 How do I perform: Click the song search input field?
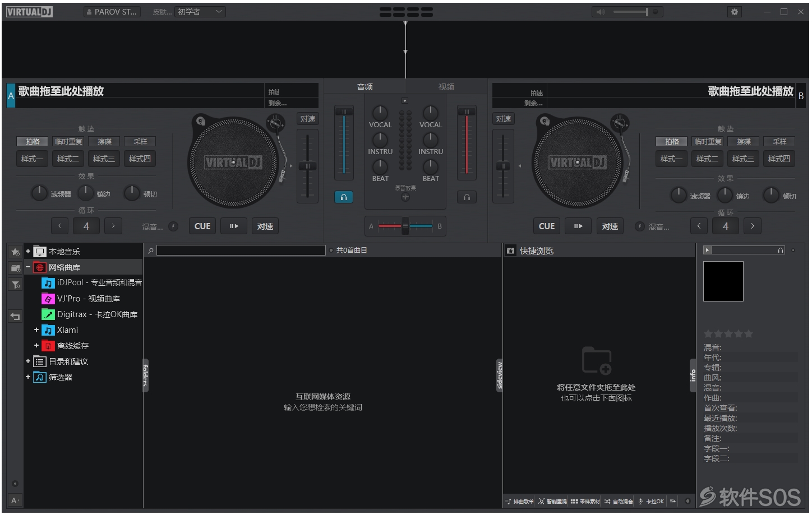[x=241, y=250]
